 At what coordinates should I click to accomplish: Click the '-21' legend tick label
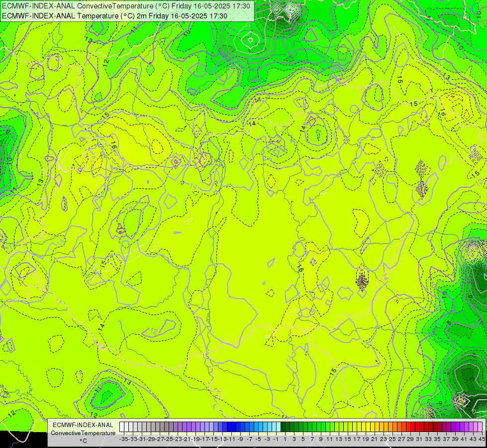click(187, 439)
